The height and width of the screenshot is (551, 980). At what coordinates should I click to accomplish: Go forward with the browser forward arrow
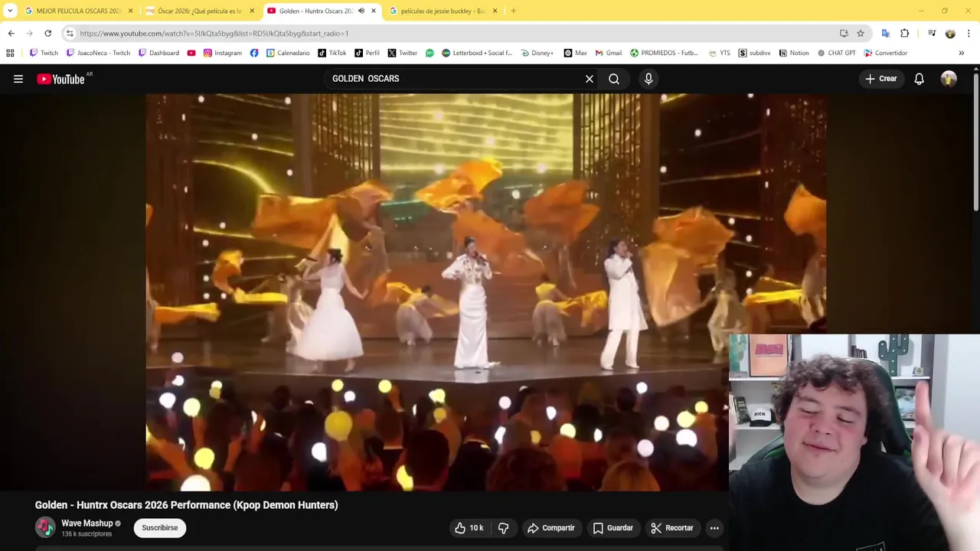29,34
